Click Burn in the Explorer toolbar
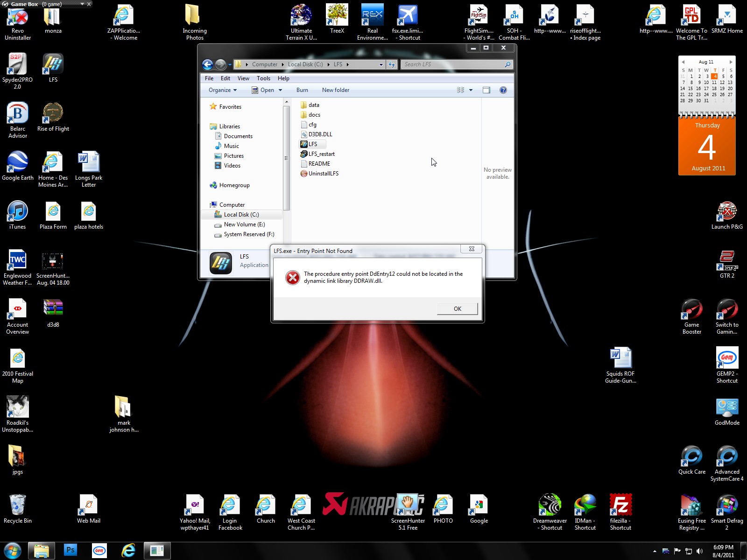 (302, 90)
